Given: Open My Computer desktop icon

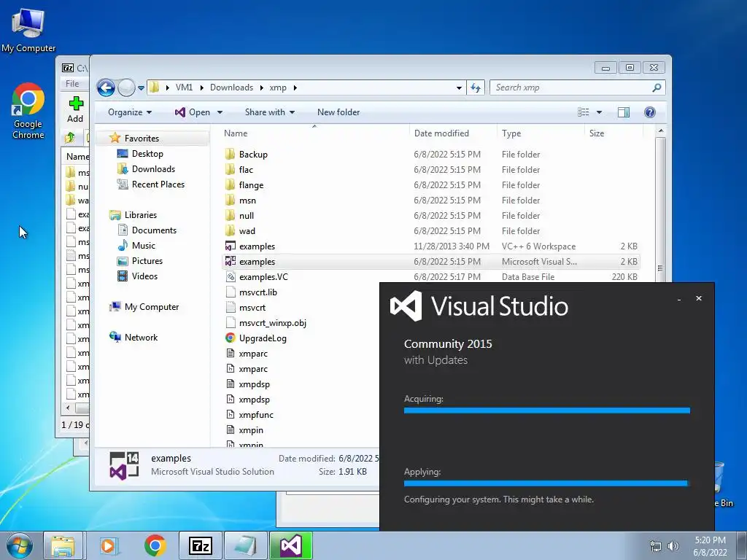Looking at the screenshot, I should point(28,29).
